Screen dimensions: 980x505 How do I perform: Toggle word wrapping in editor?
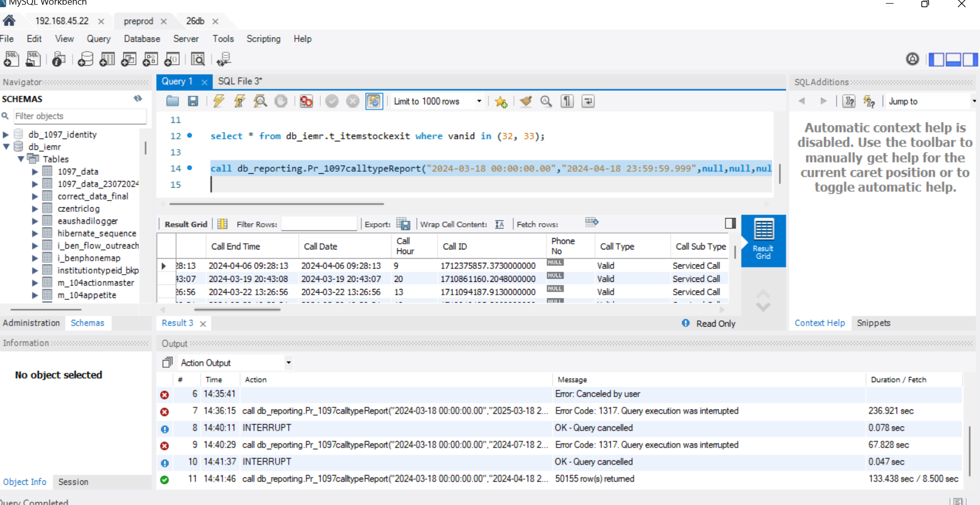coord(588,101)
